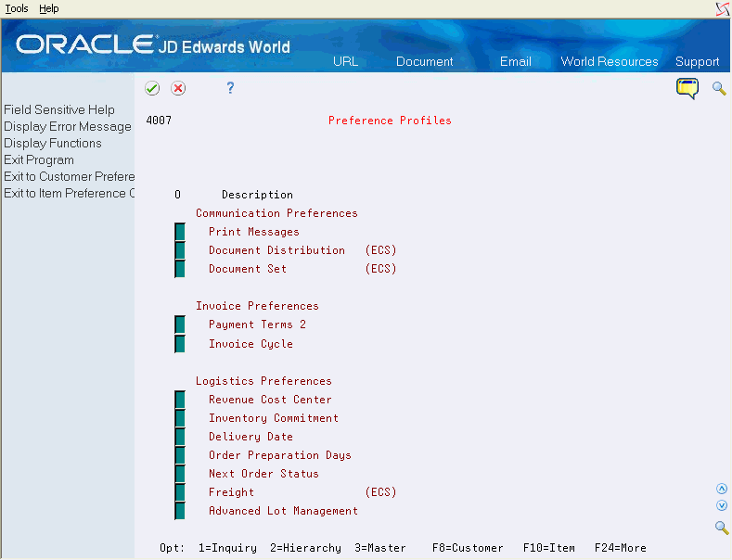Click option field for Payment Terms 2
Image resolution: width=732 pixels, height=560 pixels.
180,325
